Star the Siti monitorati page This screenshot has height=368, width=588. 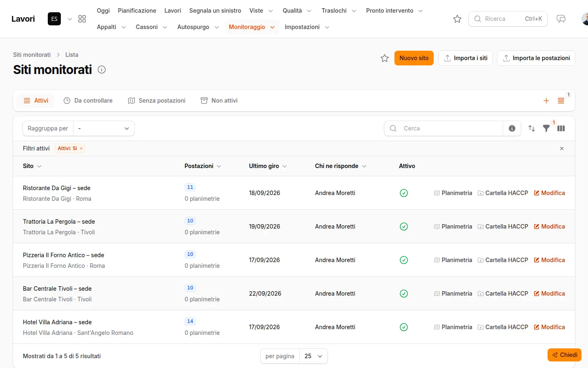(x=385, y=58)
